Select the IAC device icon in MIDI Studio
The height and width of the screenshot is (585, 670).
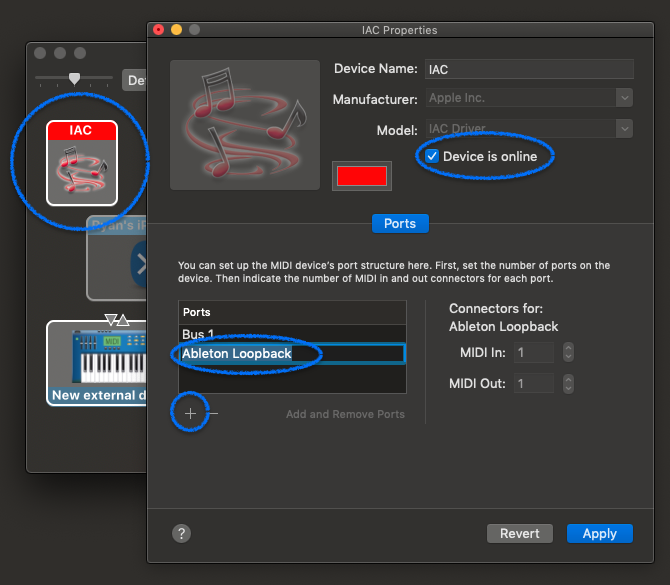82,163
